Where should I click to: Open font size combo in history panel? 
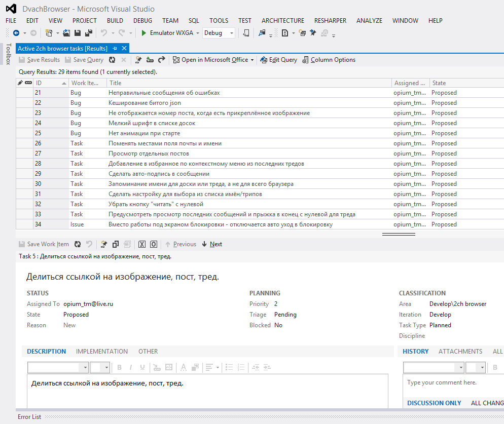476,367
